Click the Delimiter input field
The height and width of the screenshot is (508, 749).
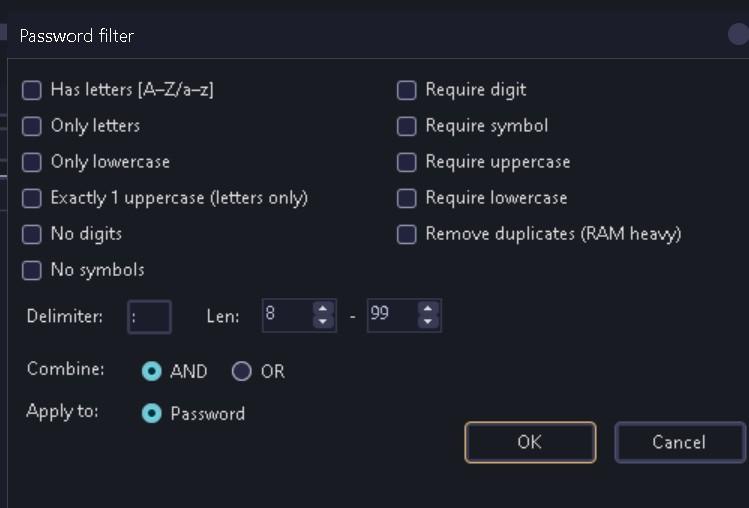(149, 317)
